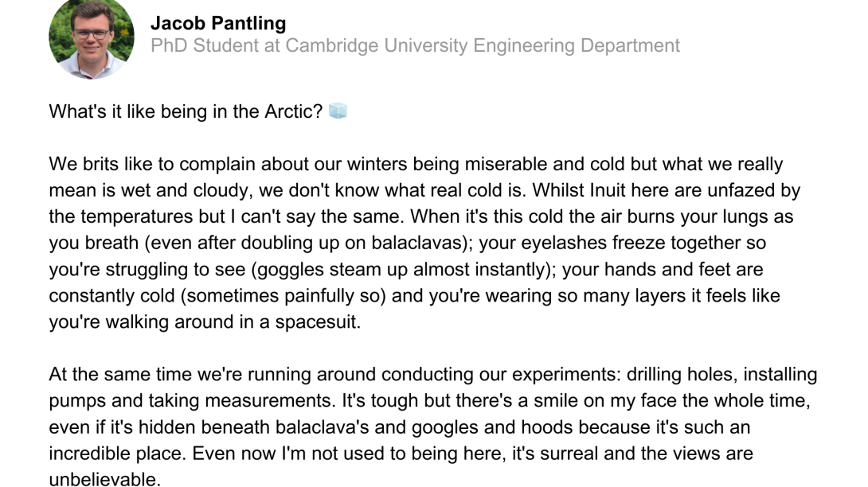Viewport: 868px width, 487px height.
Task: Click the line starting "incredible place"
Action: coord(401,453)
